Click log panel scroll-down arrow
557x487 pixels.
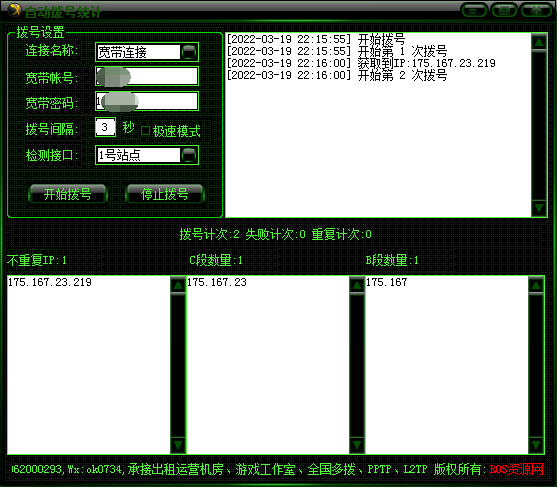[539, 207]
